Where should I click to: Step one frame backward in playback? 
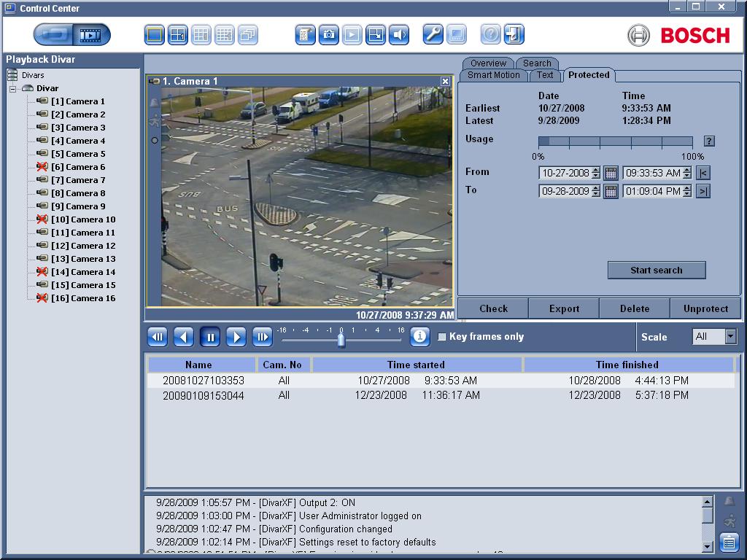(158, 337)
